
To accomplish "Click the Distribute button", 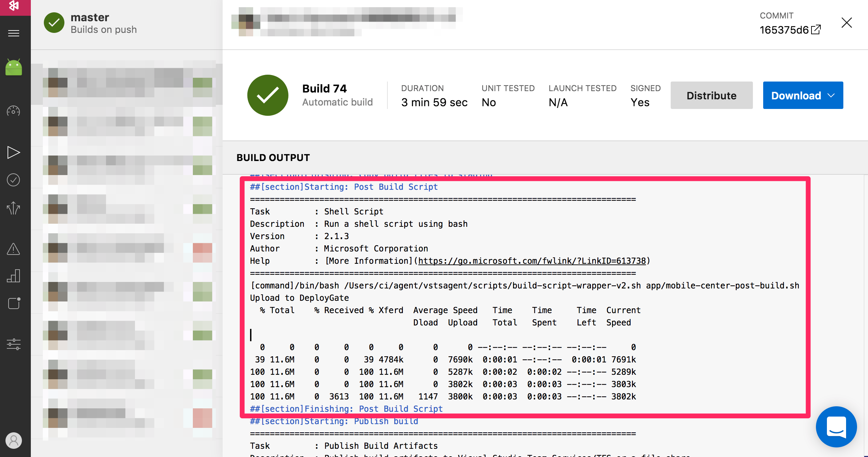I will 711,96.
